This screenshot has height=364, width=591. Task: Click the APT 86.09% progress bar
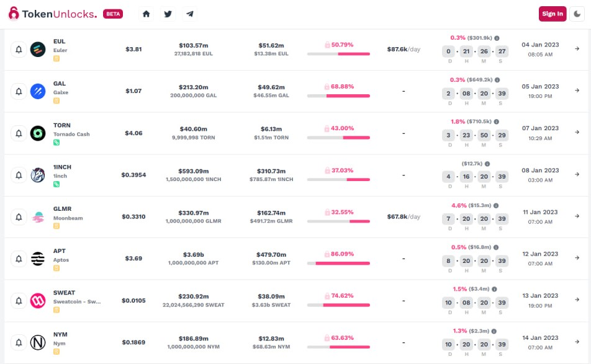click(338, 263)
